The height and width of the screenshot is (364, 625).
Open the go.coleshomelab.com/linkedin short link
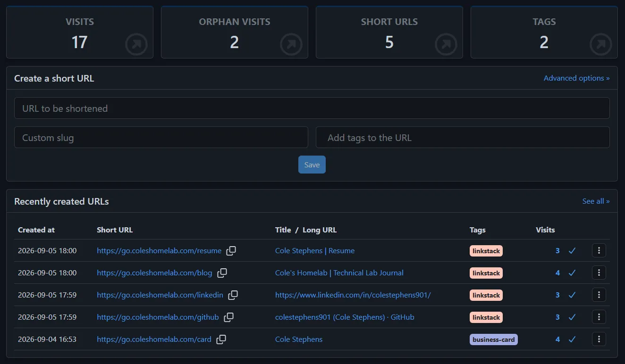tap(160, 295)
